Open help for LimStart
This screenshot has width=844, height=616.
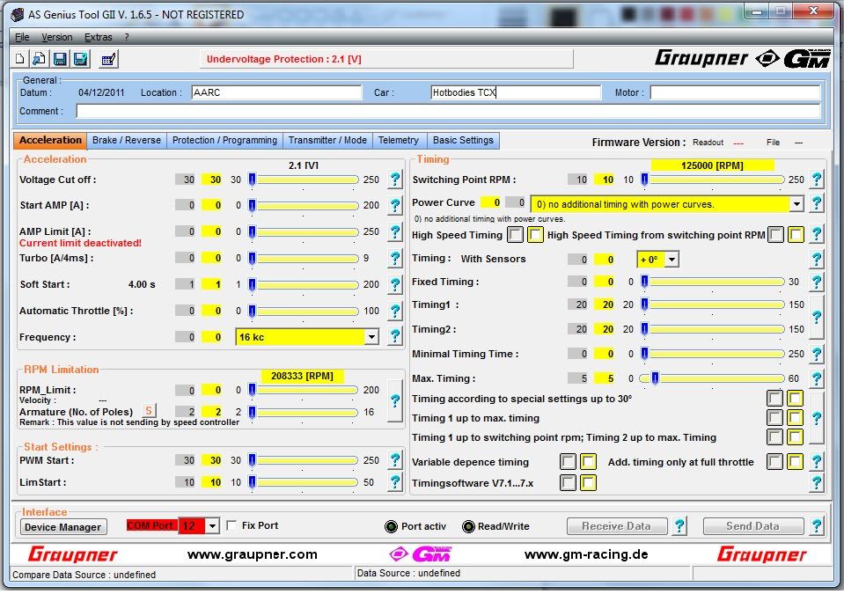[395, 482]
